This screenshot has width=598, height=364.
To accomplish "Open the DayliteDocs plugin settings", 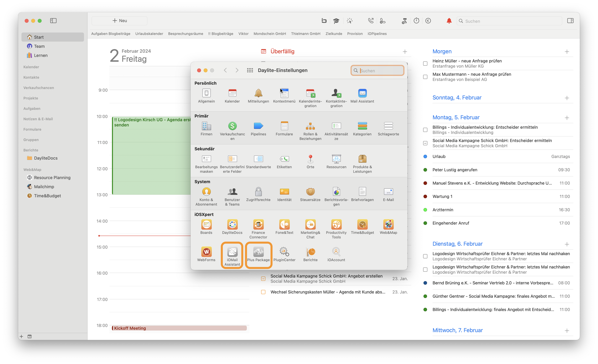I will point(232,227).
